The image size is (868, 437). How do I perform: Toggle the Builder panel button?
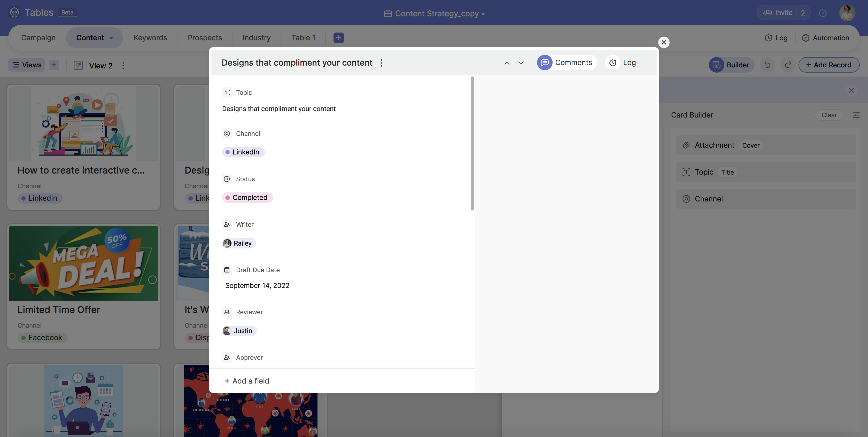[731, 65]
